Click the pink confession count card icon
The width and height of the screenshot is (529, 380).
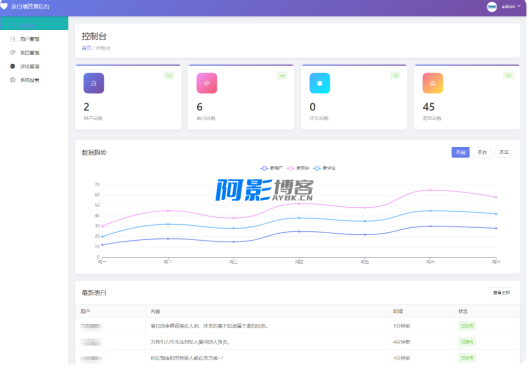point(207,83)
